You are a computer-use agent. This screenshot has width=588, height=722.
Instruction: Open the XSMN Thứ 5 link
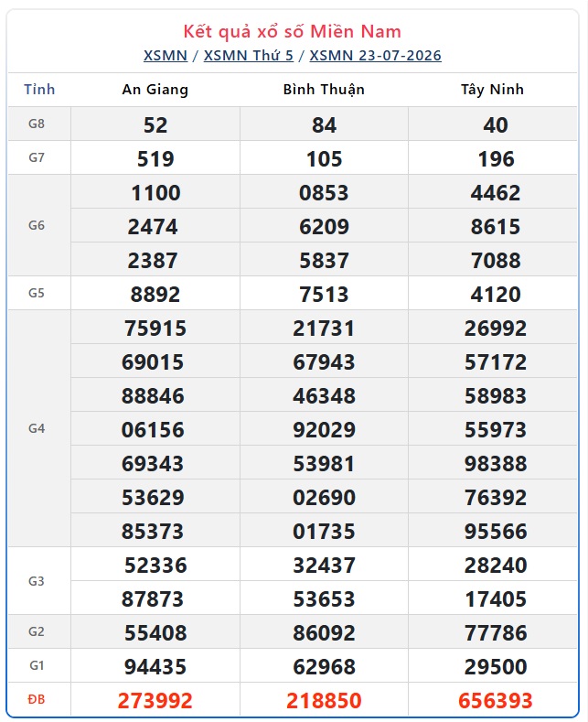point(249,56)
